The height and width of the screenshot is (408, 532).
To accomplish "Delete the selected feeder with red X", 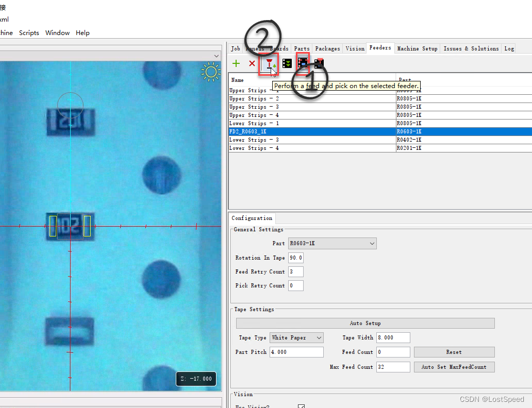I will pos(252,63).
